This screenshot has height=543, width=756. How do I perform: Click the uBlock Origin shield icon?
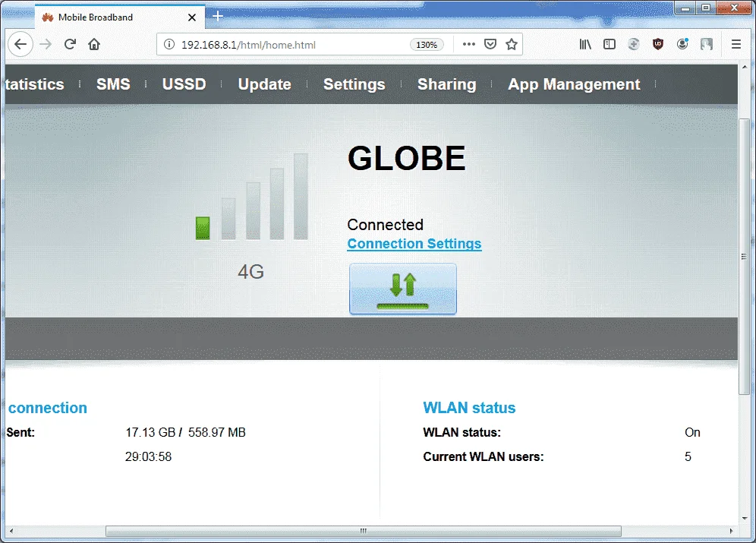point(658,44)
